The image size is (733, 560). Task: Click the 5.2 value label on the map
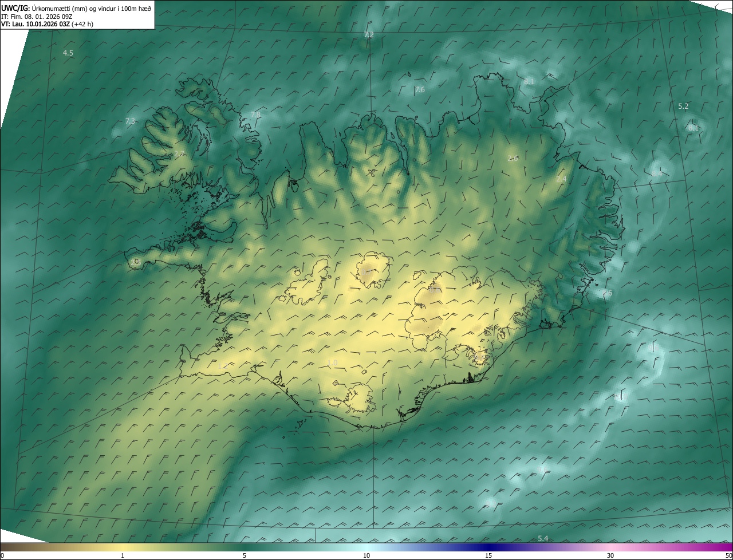click(683, 107)
